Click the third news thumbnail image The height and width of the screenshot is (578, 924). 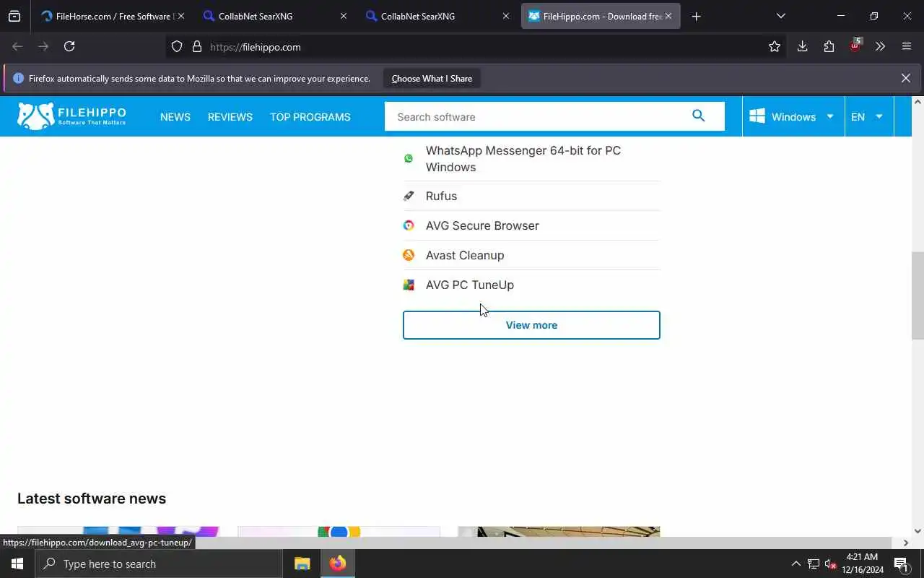point(559,532)
